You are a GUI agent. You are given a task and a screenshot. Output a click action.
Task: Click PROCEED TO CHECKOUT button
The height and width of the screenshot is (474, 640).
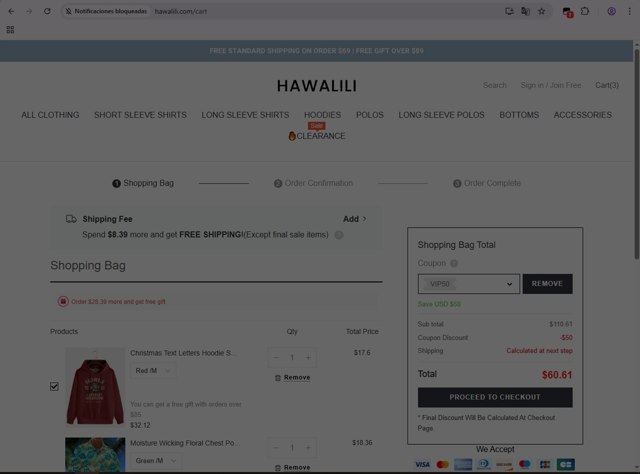click(x=495, y=398)
